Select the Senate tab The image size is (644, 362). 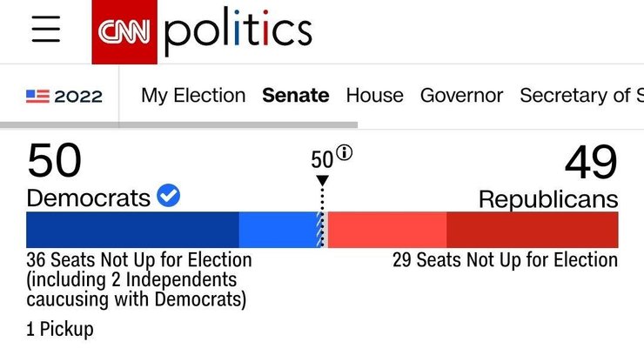[x=296, y=96]
